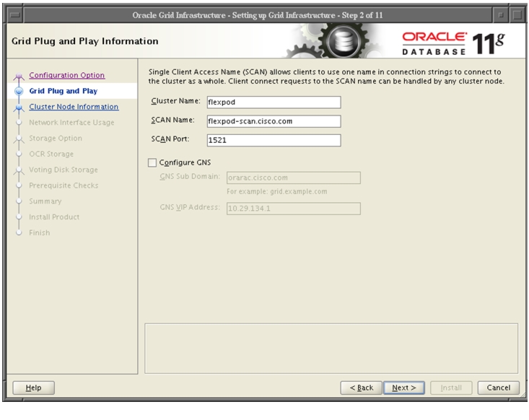
Task: Click the Voting Disk Storage step
Action: (x=64, y=170)
